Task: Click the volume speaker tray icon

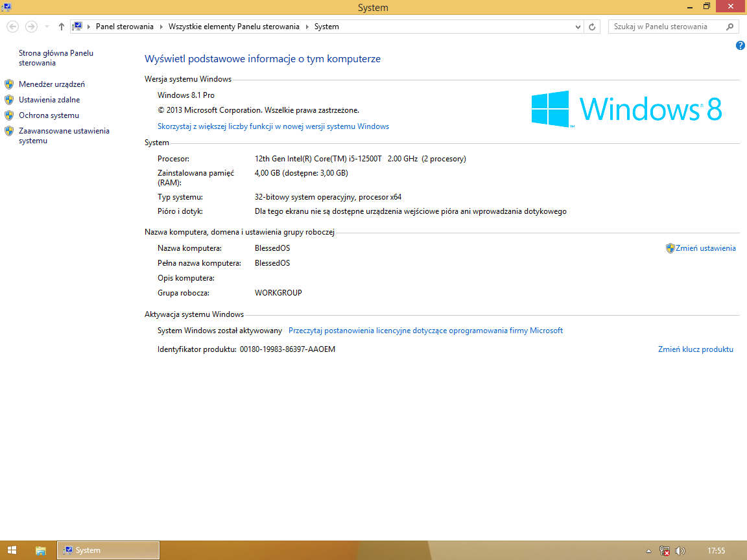Action: (680, 551)
